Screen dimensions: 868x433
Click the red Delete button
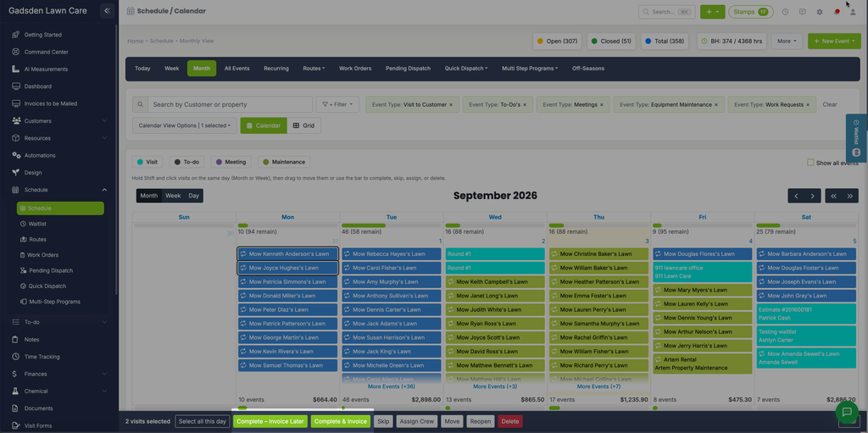click(x=509, y=421)
